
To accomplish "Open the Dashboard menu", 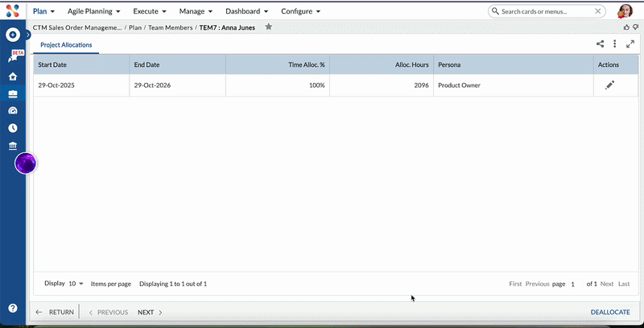I will pos(247,11).
